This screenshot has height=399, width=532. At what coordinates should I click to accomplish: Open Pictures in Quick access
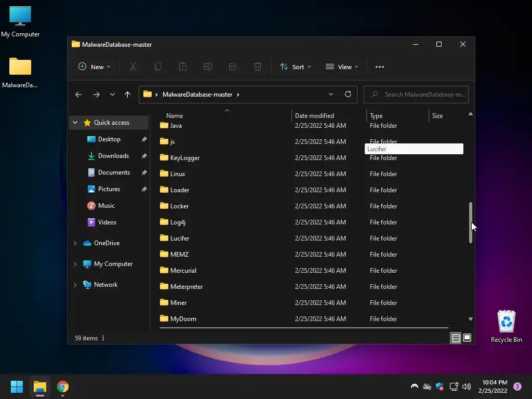point(109,189)
